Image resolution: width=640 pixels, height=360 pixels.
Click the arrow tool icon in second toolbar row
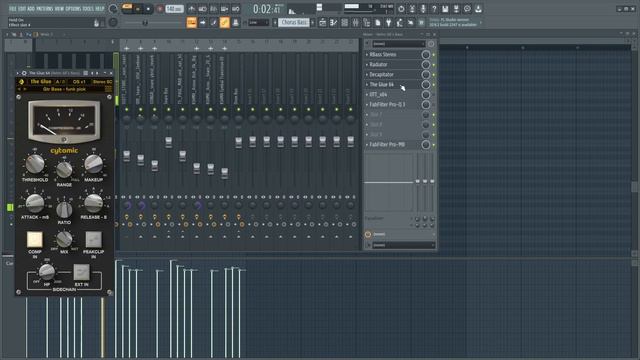click(x=203, y=22)
